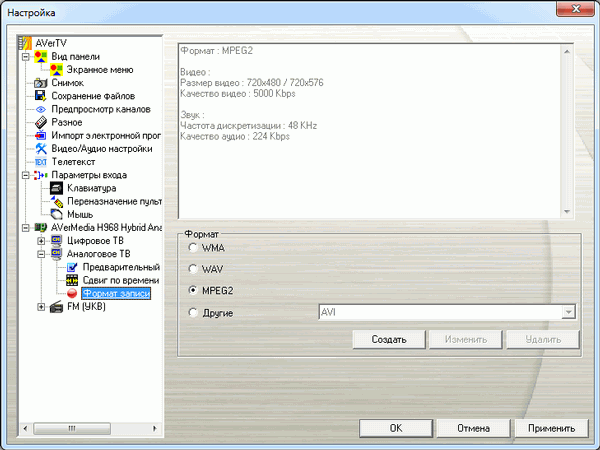This screenshot has width=600, height=450.
Task: Select the Другие format radio button
Action: point(192,313)
